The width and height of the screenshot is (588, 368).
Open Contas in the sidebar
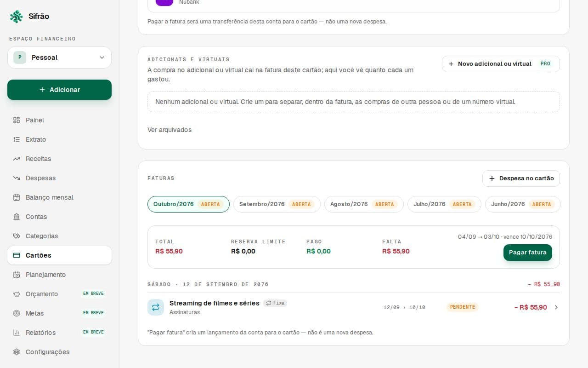coord(59,217)
